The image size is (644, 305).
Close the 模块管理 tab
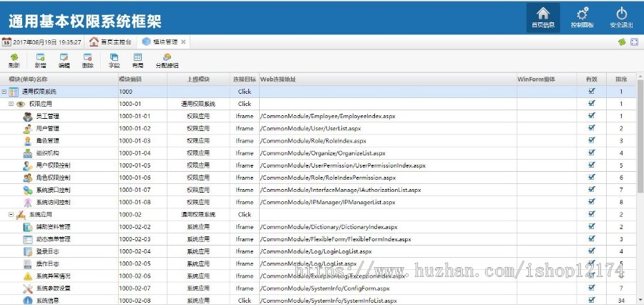[183, 42]
